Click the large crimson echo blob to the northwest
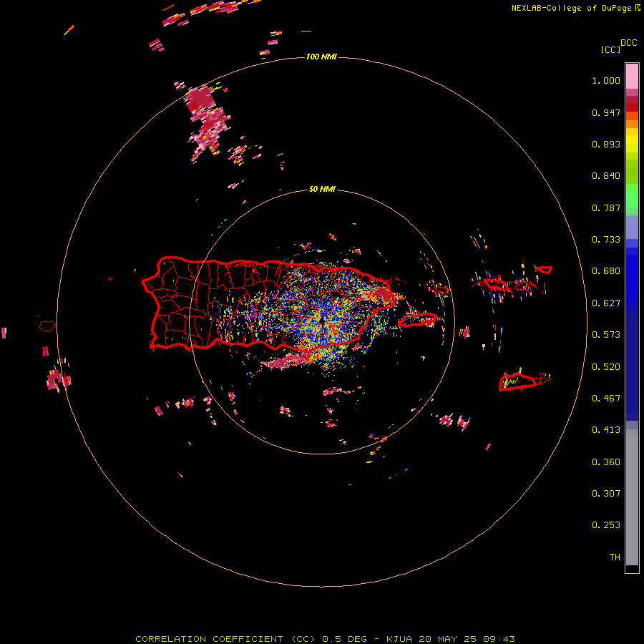 pos(201,99)
